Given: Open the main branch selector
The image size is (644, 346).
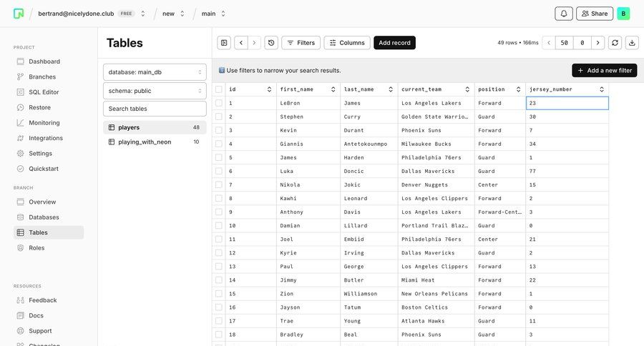Looking at the screenshot, I should tap(213, 14).
